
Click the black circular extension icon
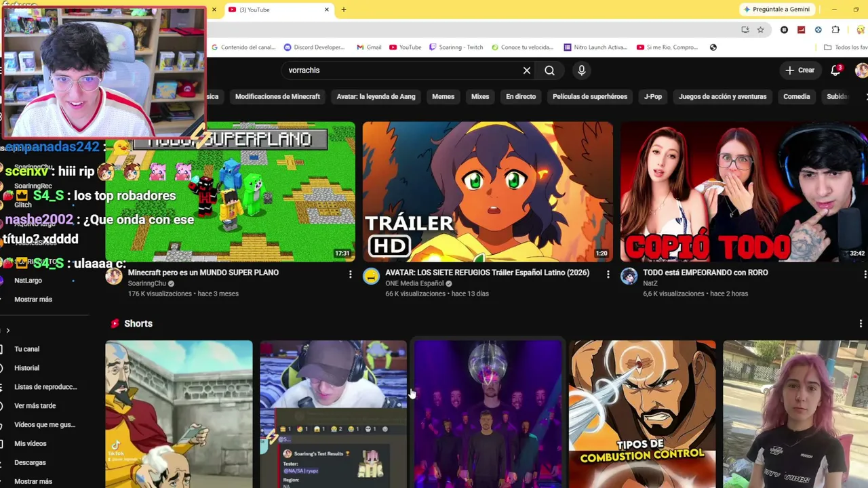point(784,30)
